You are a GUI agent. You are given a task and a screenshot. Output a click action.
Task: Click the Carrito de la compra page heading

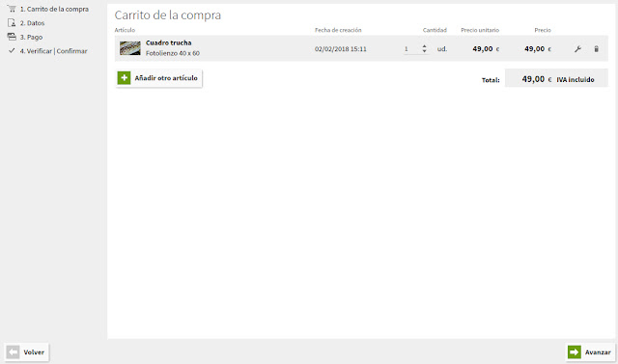click(168, 15)
